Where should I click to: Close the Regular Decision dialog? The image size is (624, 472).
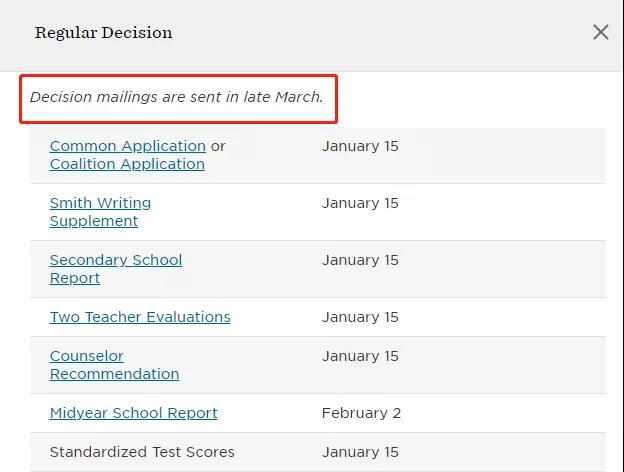coord(600,32)
